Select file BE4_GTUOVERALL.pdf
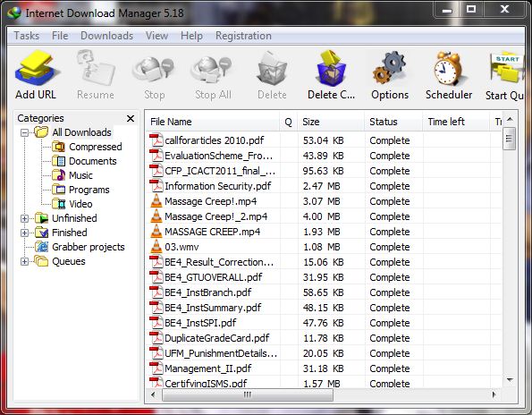 (x=214, y=277)
